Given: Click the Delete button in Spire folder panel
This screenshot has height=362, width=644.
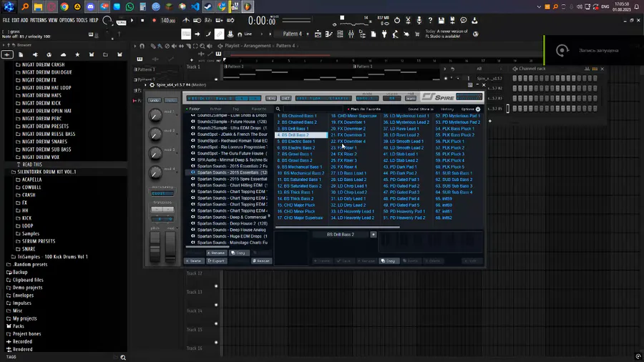Looking at the screenshot, I should point(194,261).
